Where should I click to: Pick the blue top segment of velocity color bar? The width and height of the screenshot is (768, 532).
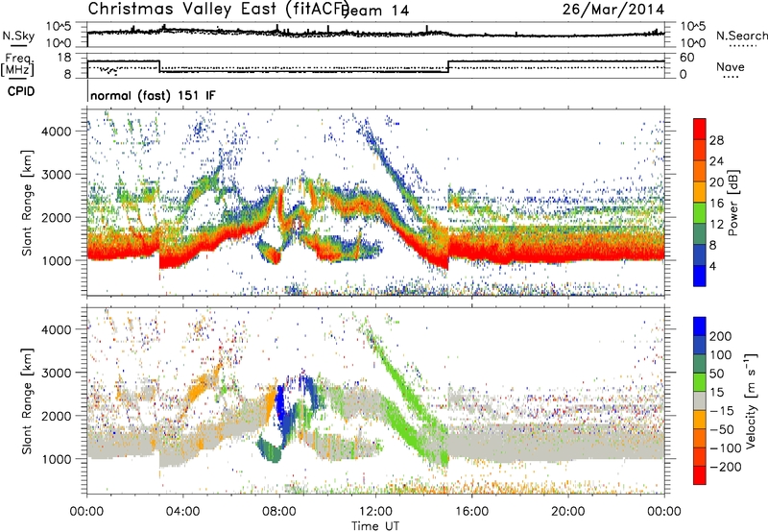pos(700,326)
